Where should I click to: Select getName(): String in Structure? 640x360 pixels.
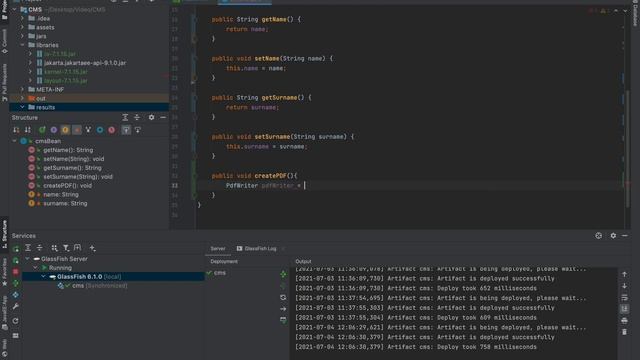point(68,150)
